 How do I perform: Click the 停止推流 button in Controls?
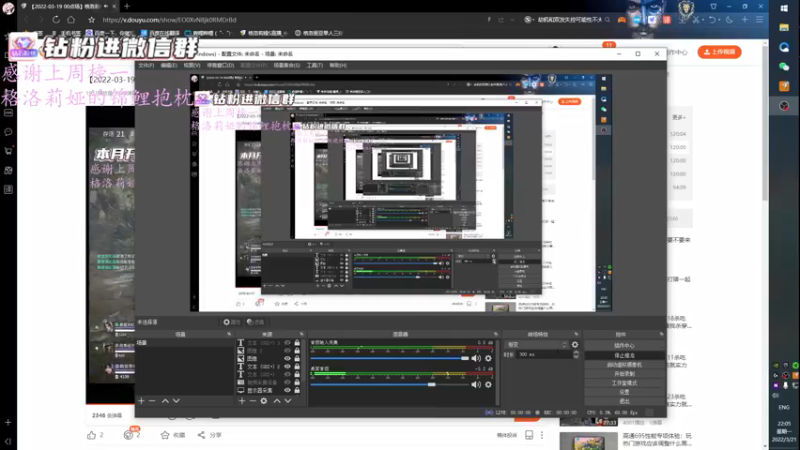click(x=624, y=355)
